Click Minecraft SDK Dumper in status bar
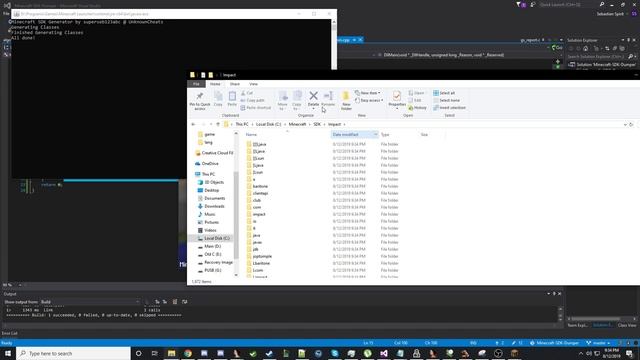Image resolution: width=640 pixels, height=360 pixels. pyautogui.click(x=554, y=343)
